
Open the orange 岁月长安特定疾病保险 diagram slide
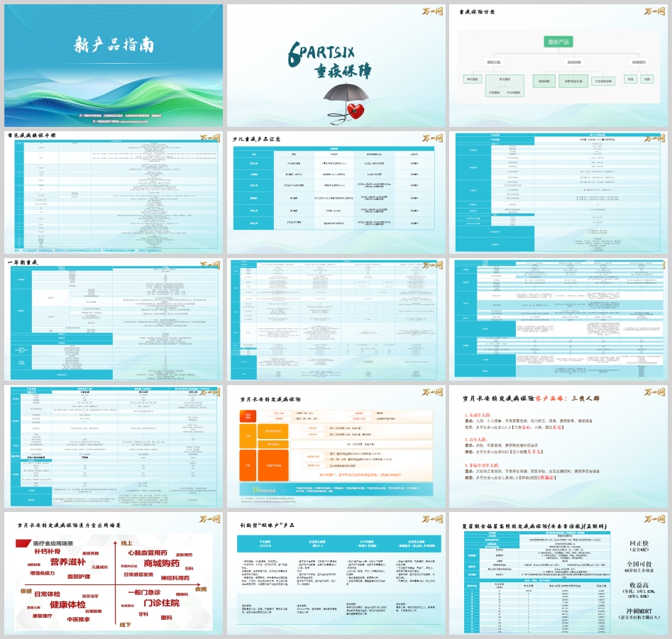tap(335, 445)
